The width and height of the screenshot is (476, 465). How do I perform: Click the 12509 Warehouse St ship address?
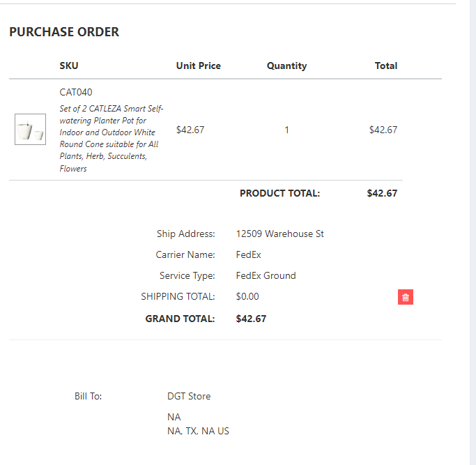279,234
